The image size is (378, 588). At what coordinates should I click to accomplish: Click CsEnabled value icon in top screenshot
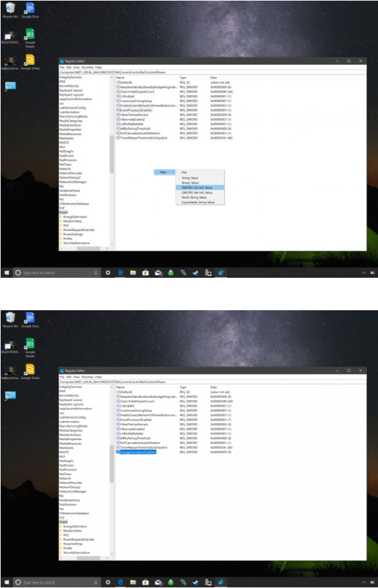click(x=117, y=96)
